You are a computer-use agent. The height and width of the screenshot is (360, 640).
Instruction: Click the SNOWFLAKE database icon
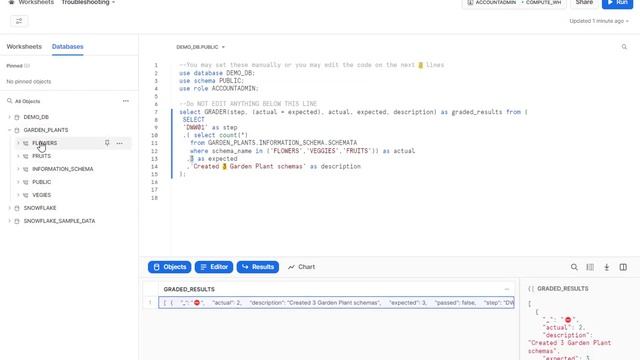(x=17, y=208)
